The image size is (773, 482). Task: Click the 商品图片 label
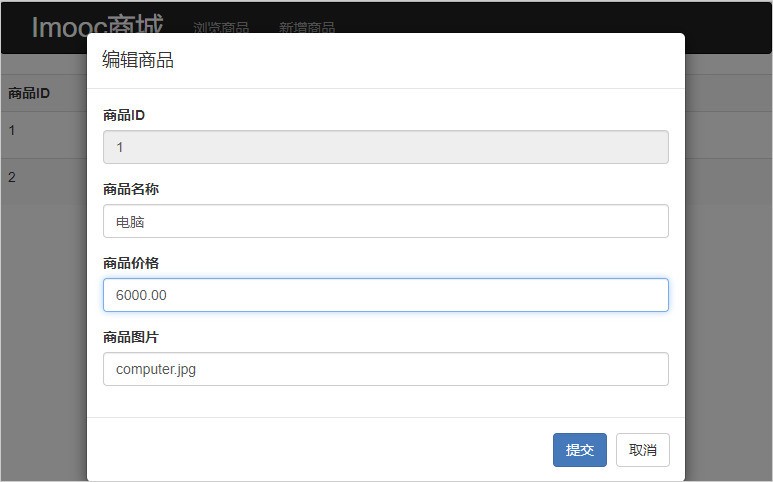pyautogui.click(x=131, y=337)
